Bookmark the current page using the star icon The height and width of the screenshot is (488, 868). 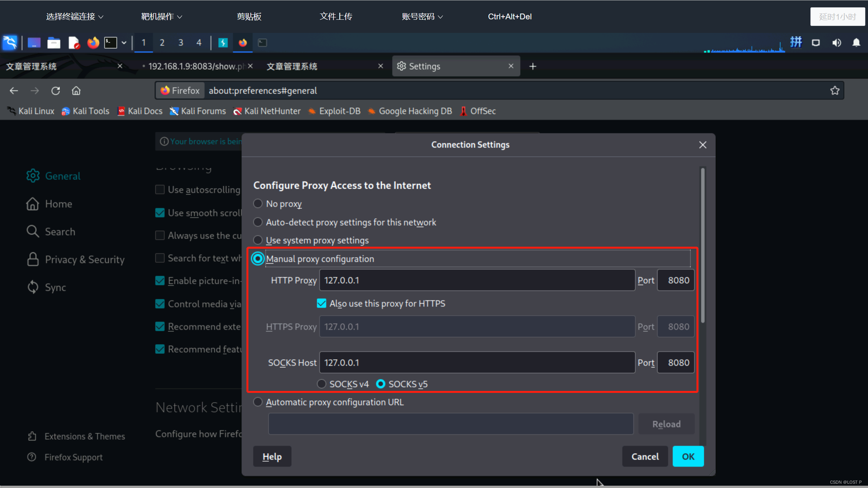835,90
